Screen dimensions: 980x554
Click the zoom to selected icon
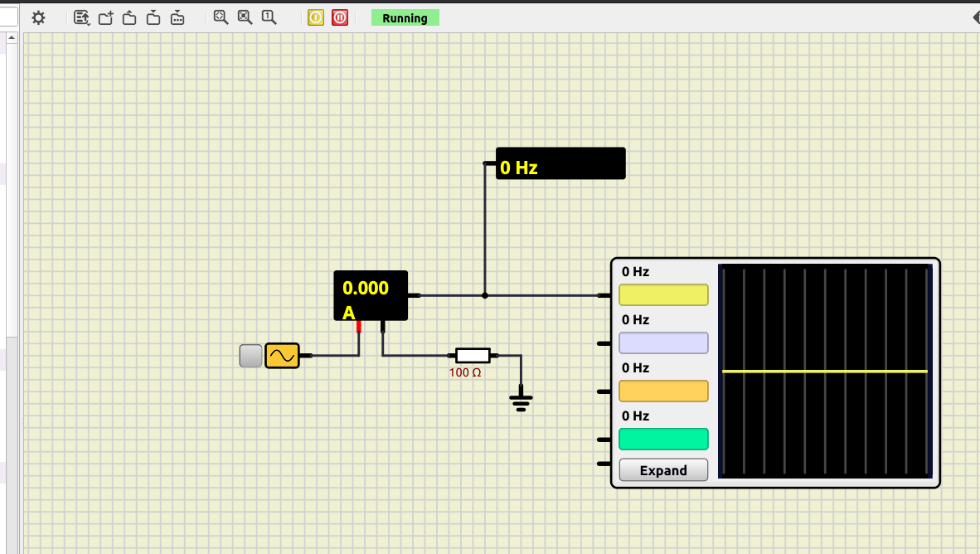(245, 17)
